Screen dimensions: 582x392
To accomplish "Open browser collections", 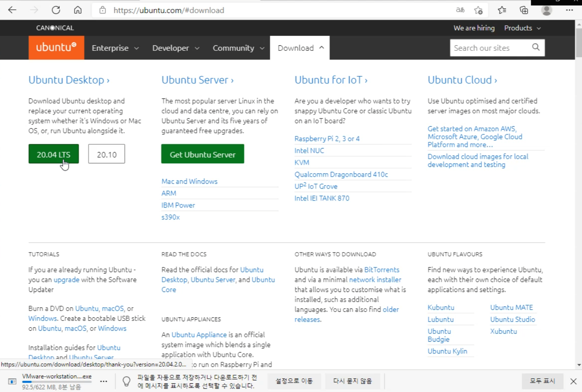I will (x=524, y=10).
